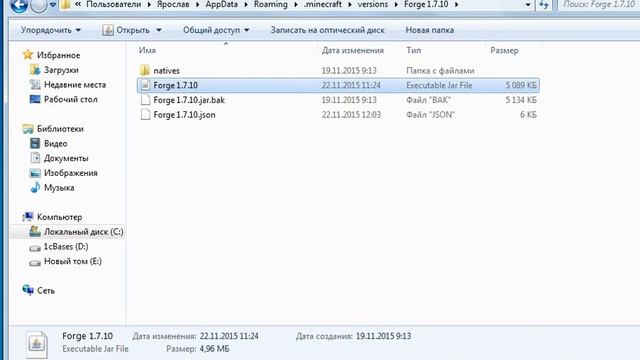Focus the Поиск: Forge 1.7.10 search box
Viewport: 640px width, 360px height.
pos(599,5)
